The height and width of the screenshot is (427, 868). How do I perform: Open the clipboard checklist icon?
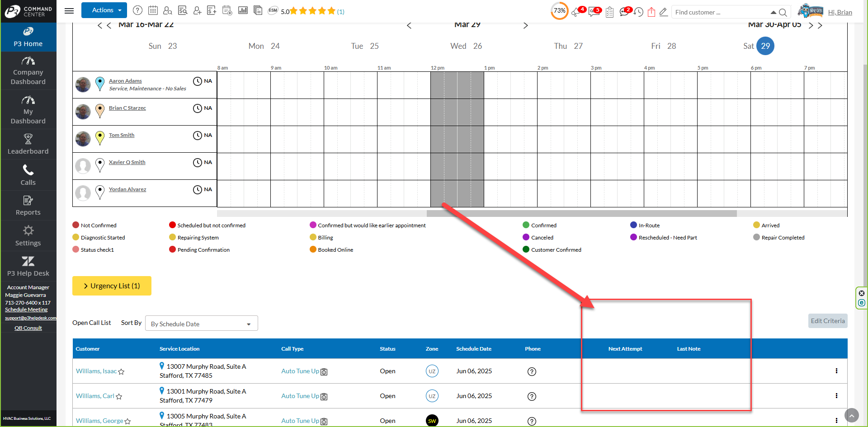(609, 12)
